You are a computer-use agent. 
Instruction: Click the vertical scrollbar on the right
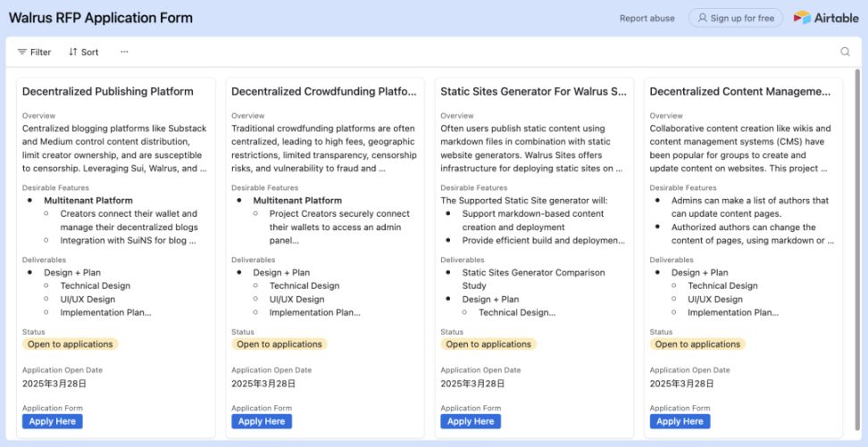[858, 178]
